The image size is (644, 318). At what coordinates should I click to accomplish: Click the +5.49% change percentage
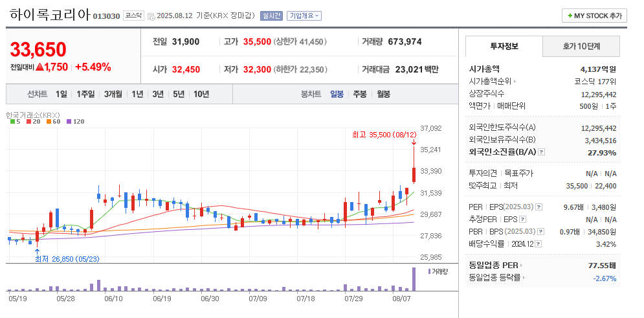coord(93,67)
